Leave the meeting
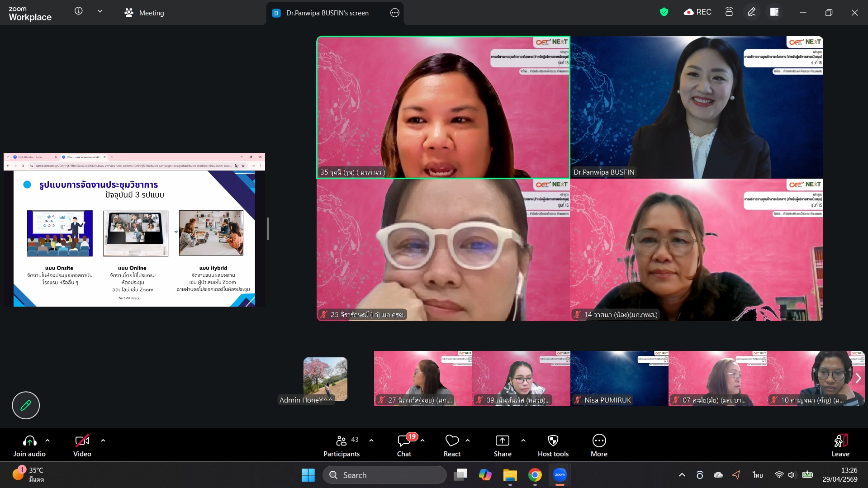868x488 pixels. pyautogui.click(x=840, y=445)
